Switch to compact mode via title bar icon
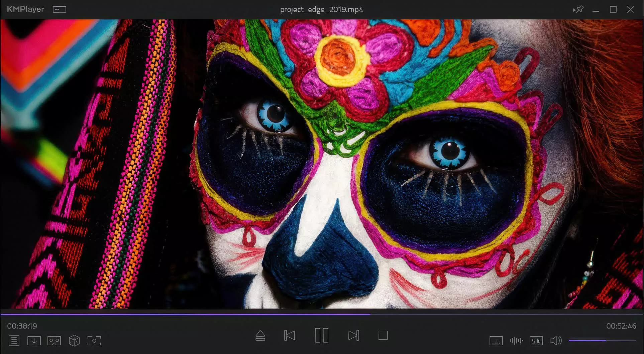 [x=60, y=9]
